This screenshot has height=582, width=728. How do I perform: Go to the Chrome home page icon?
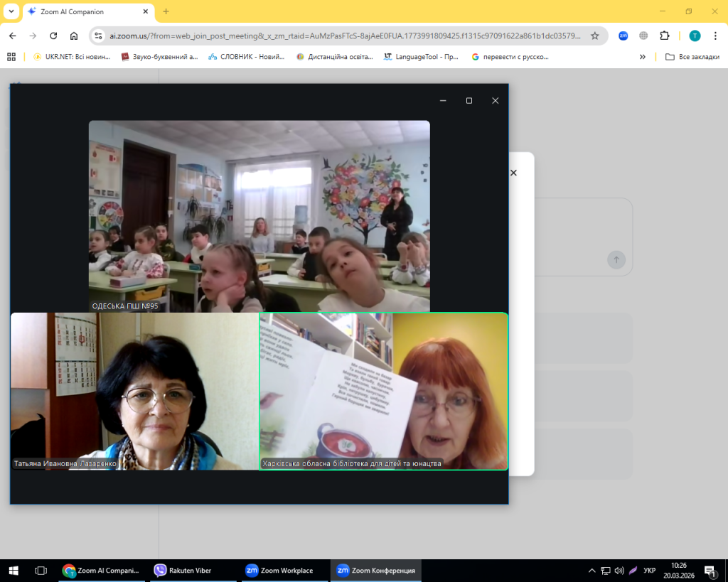click(74, 36)
